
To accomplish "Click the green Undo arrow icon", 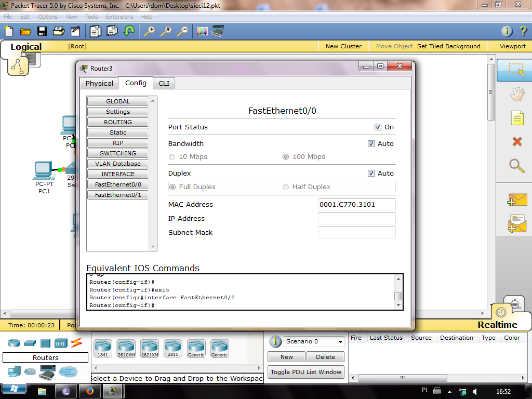I will [129, 31].
